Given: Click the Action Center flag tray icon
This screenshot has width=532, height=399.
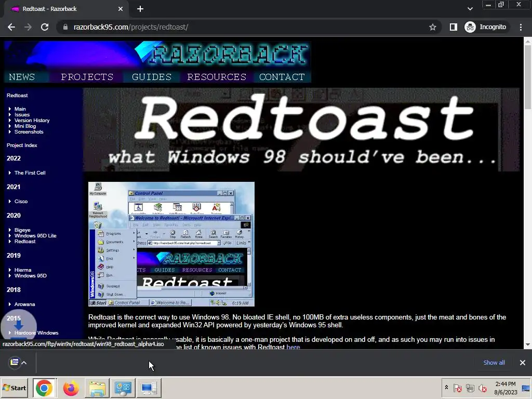Looking at the screenshot, I should pos(457,388).
